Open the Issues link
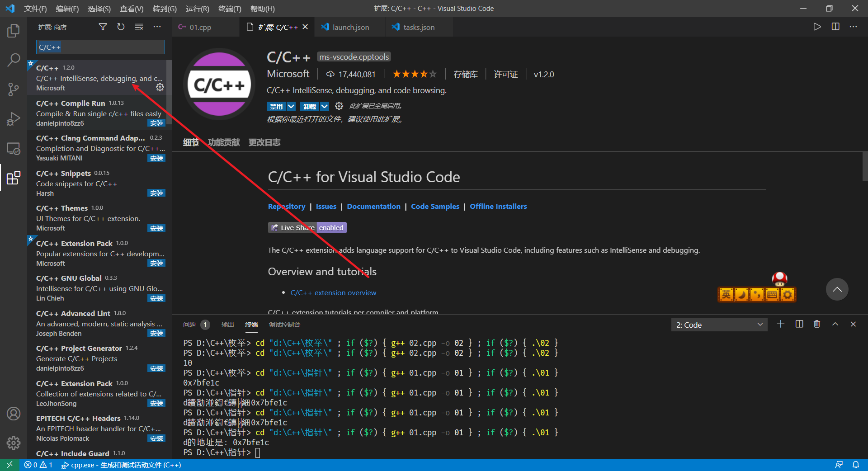This screenshot has width=868, height=471. (x=326, y=206)
